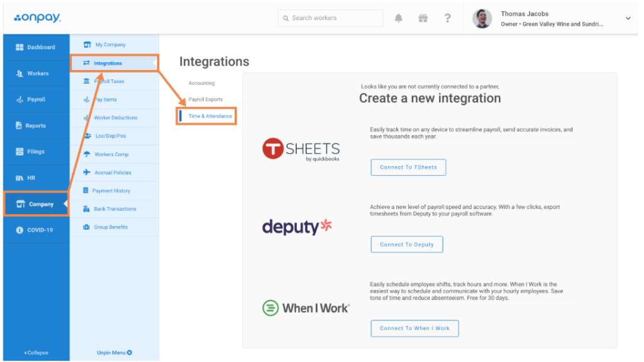Click the Reports document icon

(18, 125)
